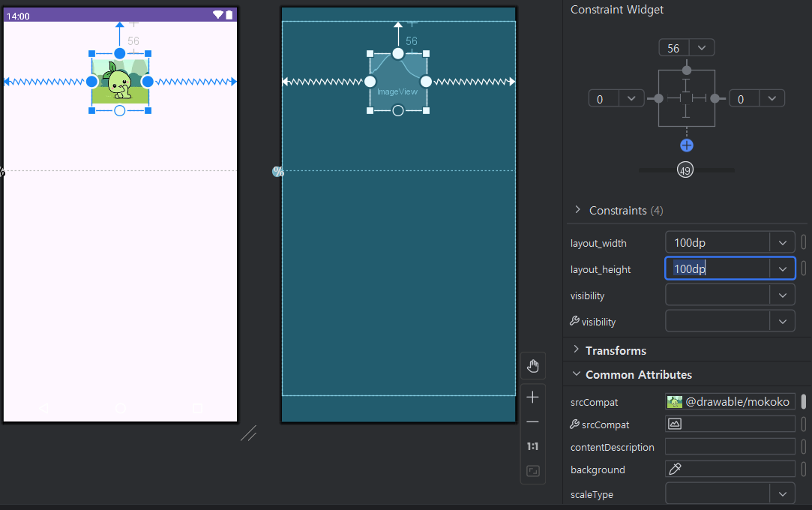Click resource picker bar beside contentDescription
The height and width of the screenshot is (510, 812).
click(804, 446)
